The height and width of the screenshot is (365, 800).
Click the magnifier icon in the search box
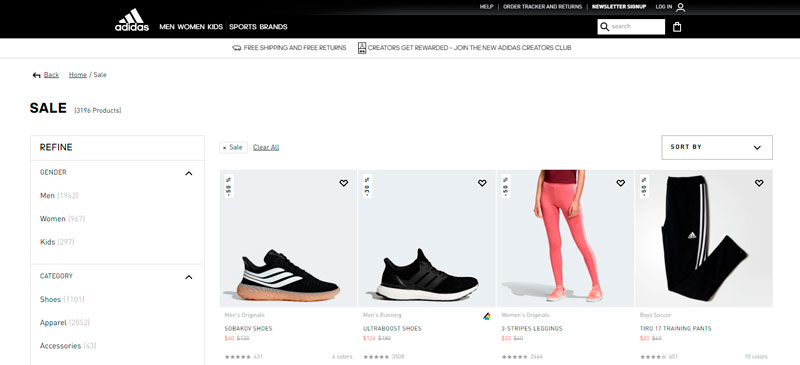point(605,27)
